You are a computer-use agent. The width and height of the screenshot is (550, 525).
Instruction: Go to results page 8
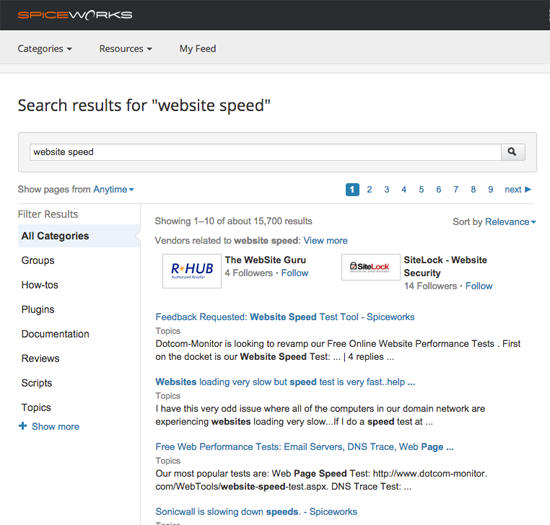tap(473, 189)
